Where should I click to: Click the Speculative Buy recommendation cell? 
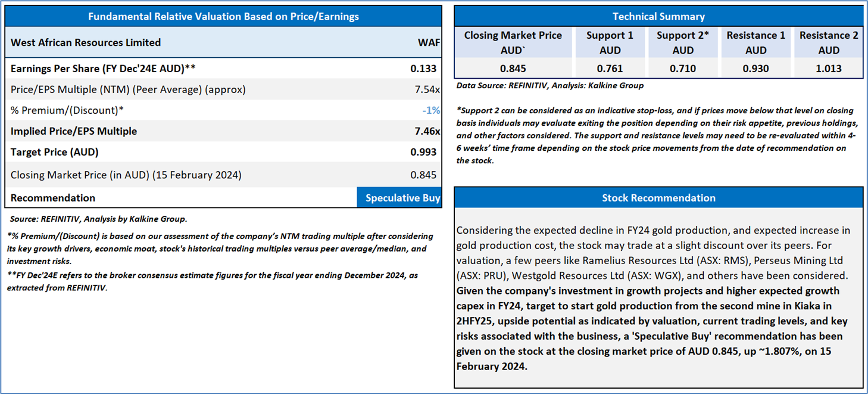pos(399,198)
